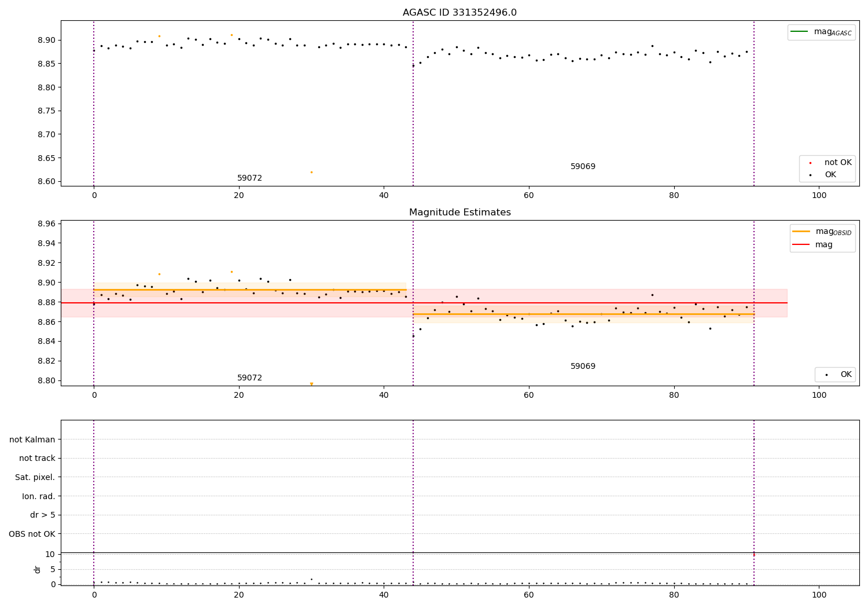Image resolution: width=868 pixels, height=608 pixels.
Task: Click the 'OBS not OK' axis label
Action: click(32, 534)
